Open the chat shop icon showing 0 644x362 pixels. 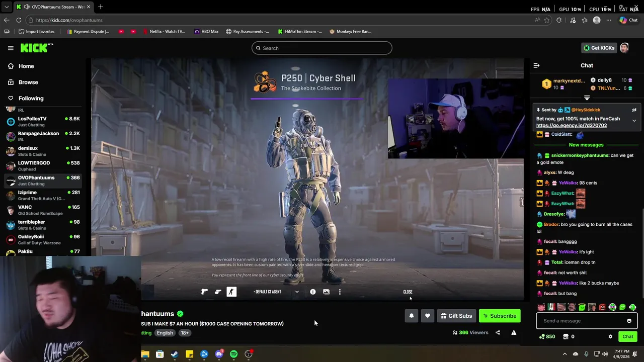pos(569,336)
